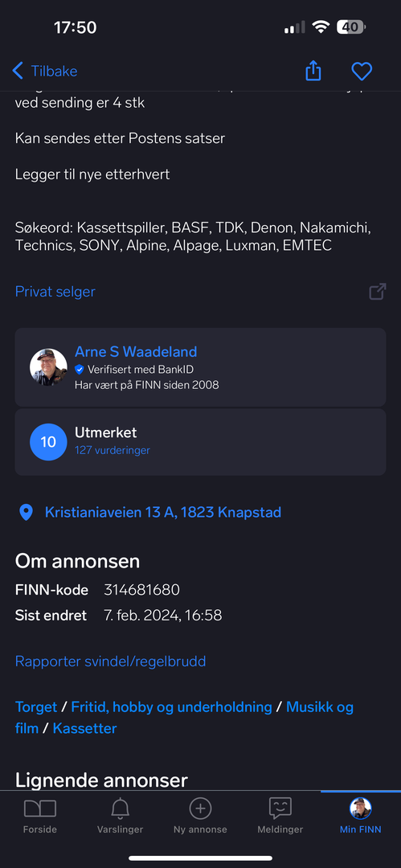Open Meldinger messages tab
Screen dimensions: 401x868
[280, 816]
